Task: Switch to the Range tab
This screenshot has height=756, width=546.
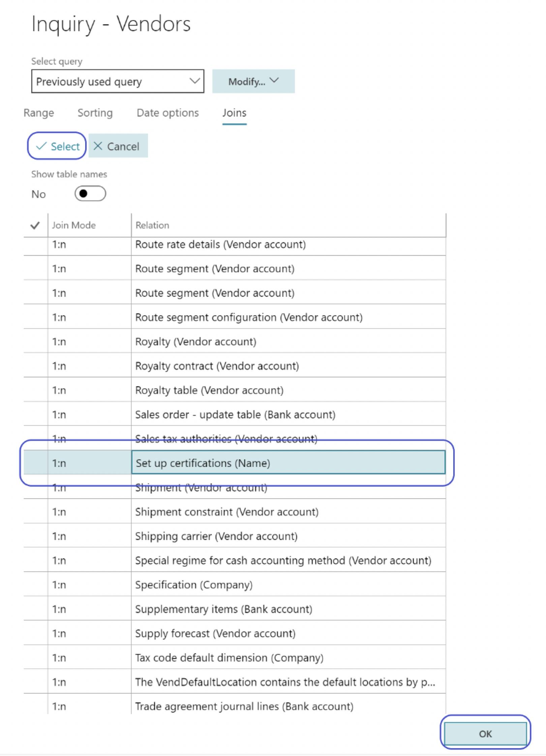Action: click(39, 113)
